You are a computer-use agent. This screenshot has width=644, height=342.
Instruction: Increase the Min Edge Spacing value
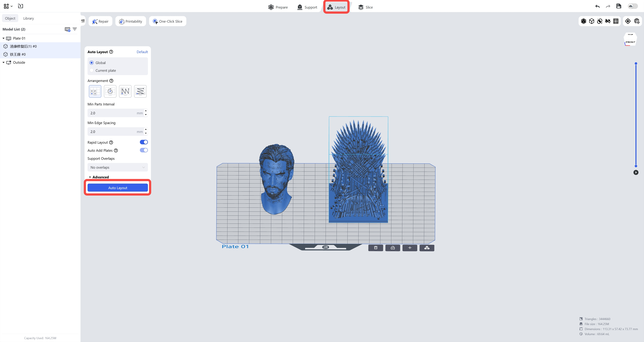click(x=146, y=129)
